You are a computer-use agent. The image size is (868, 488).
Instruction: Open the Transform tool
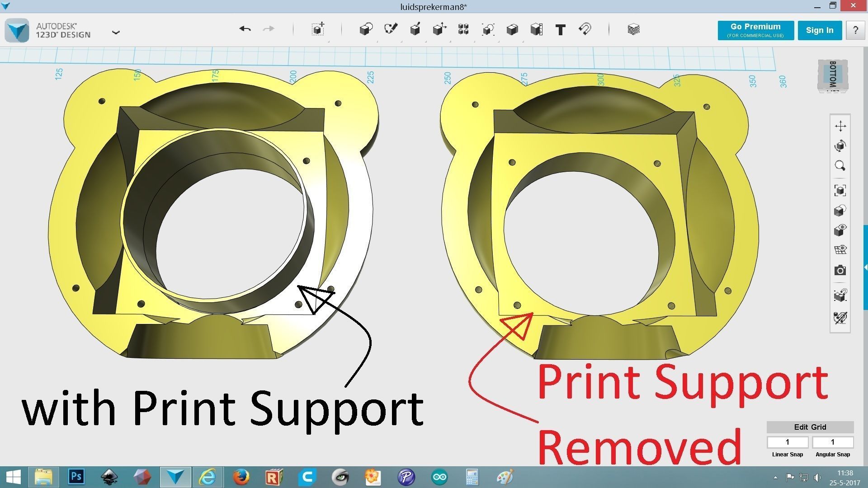(318, 29)
